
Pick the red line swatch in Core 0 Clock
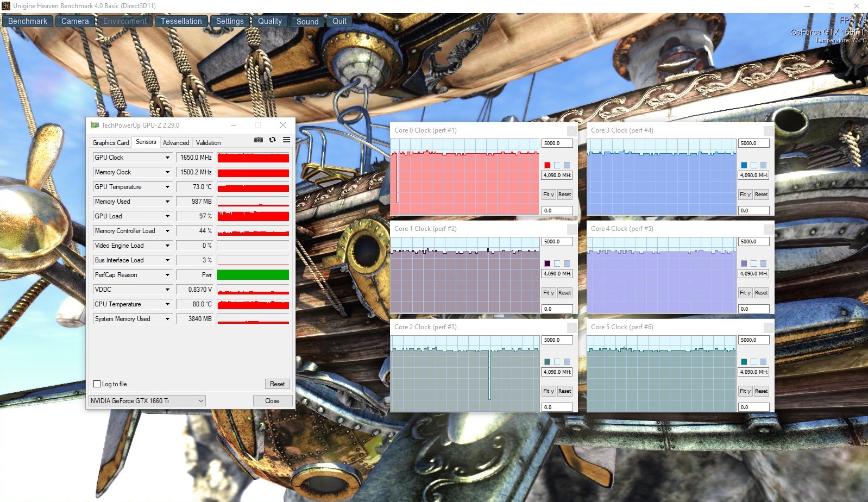pos(547,165)
